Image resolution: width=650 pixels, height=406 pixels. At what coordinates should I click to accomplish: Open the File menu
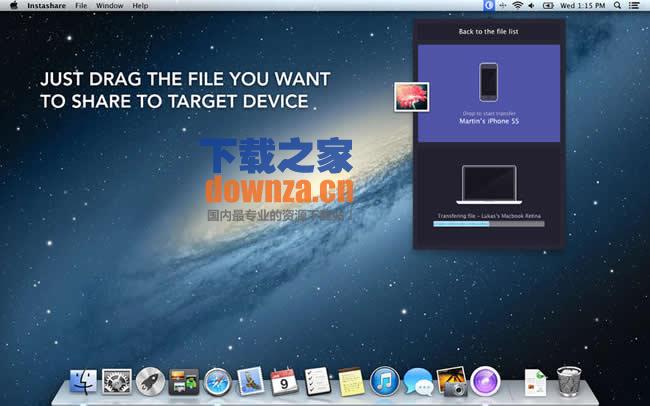pyautogui.click(x=81, y=5)
